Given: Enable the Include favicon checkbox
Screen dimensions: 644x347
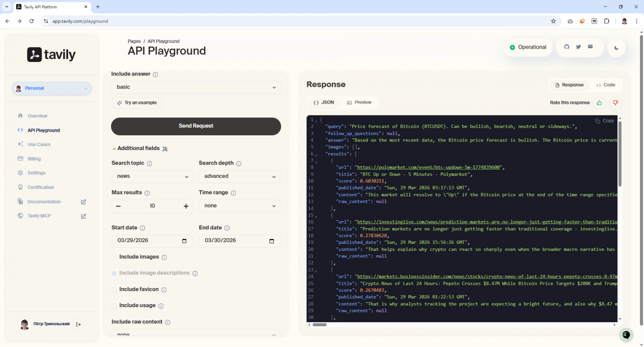Looking at the screenshot, I should pyautogui.click(x=114, y=290).
